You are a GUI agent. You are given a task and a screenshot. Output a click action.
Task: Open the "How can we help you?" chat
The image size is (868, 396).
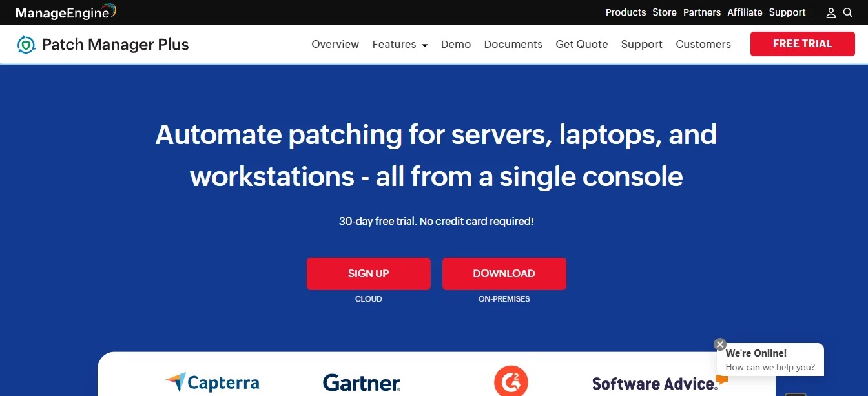click(x=770, y=367)
